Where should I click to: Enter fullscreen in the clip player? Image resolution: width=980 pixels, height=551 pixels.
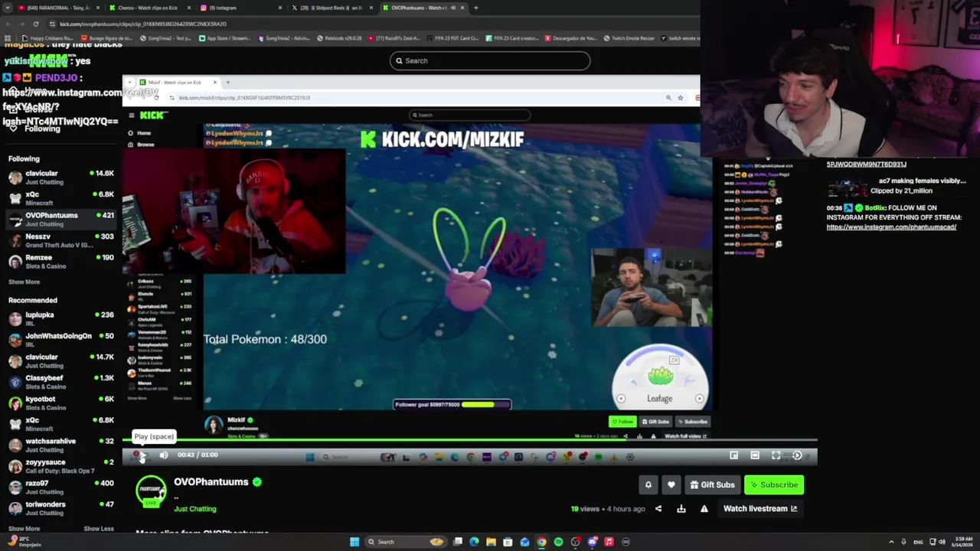[x=776, y=455]
